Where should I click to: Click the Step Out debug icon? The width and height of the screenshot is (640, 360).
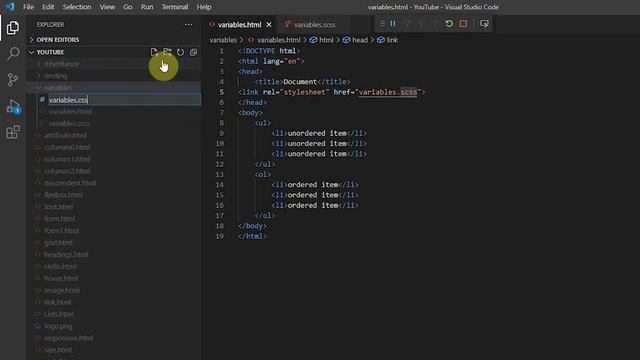point(435,24)
